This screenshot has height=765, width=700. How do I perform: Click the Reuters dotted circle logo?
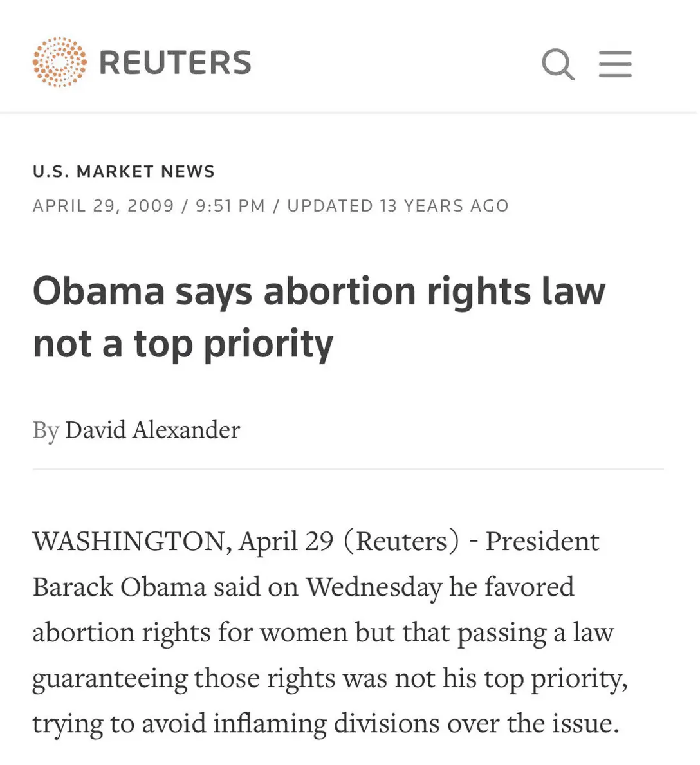pos(59,62)
